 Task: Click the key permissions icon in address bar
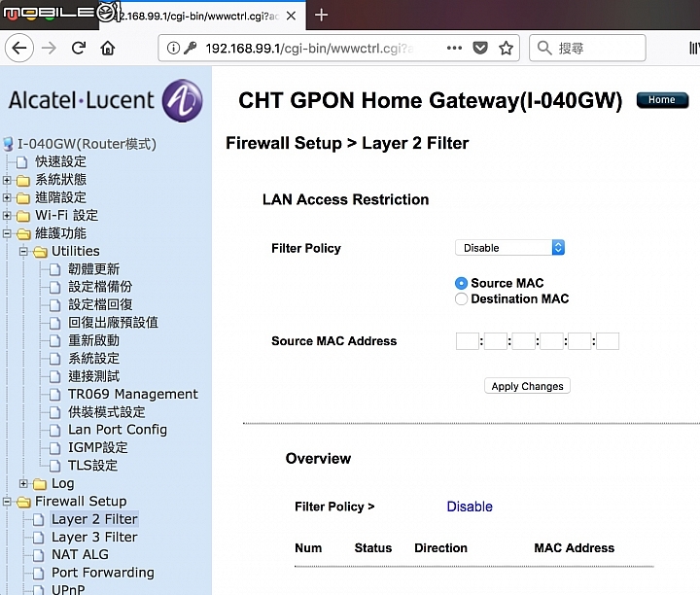tap(191, 48)
